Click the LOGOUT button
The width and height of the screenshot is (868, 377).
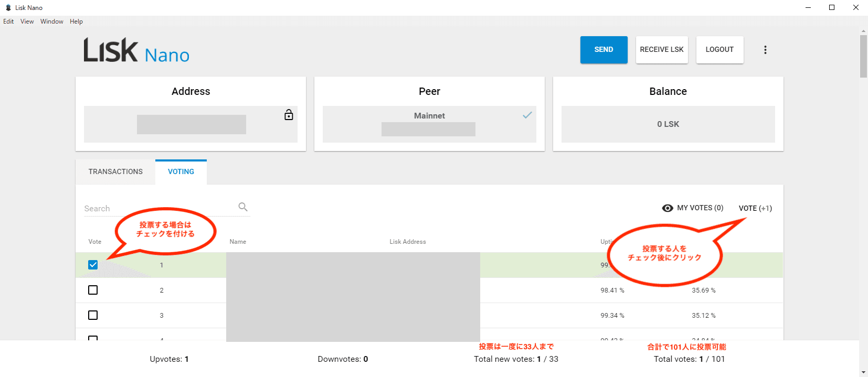pyautogui.click(x=719, y=50)
